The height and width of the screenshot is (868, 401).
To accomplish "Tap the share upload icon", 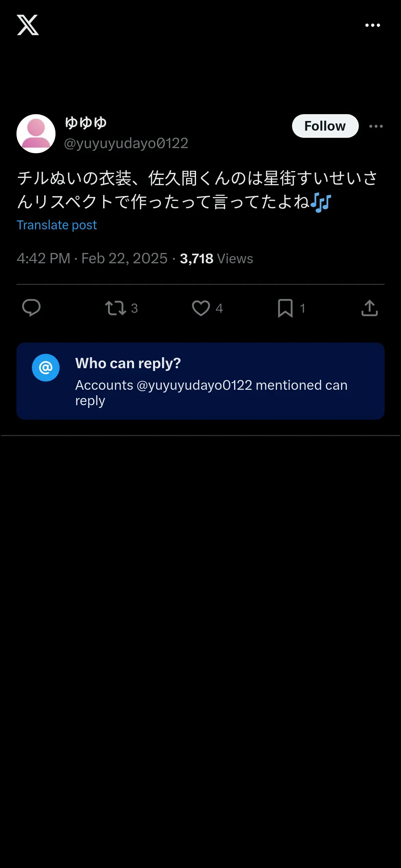I will [369, 308].
